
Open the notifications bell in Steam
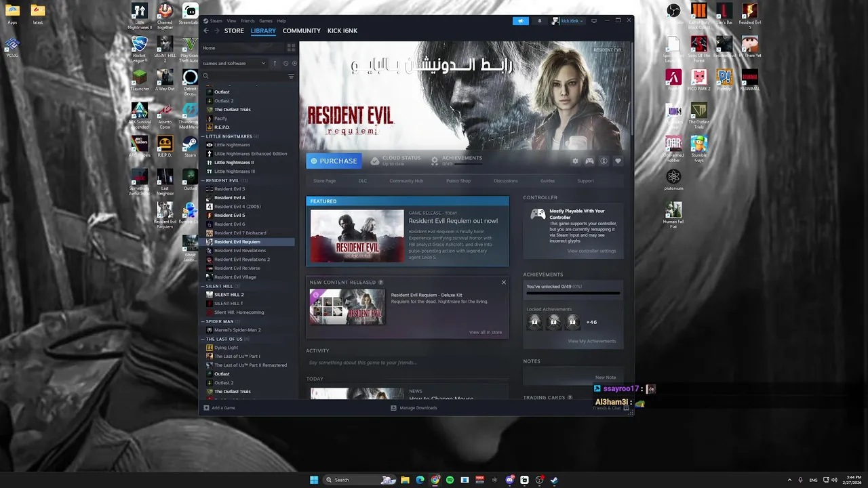pos(540,21)
